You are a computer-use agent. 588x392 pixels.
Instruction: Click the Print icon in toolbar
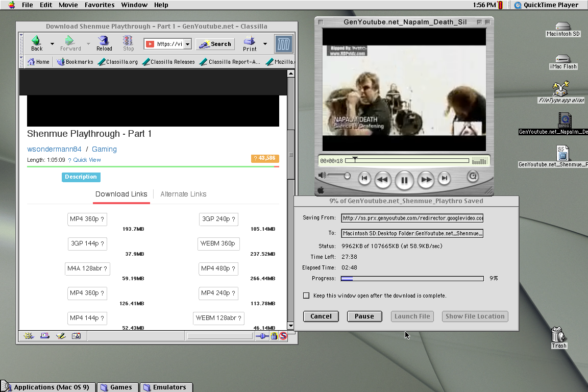click(250, 43)
